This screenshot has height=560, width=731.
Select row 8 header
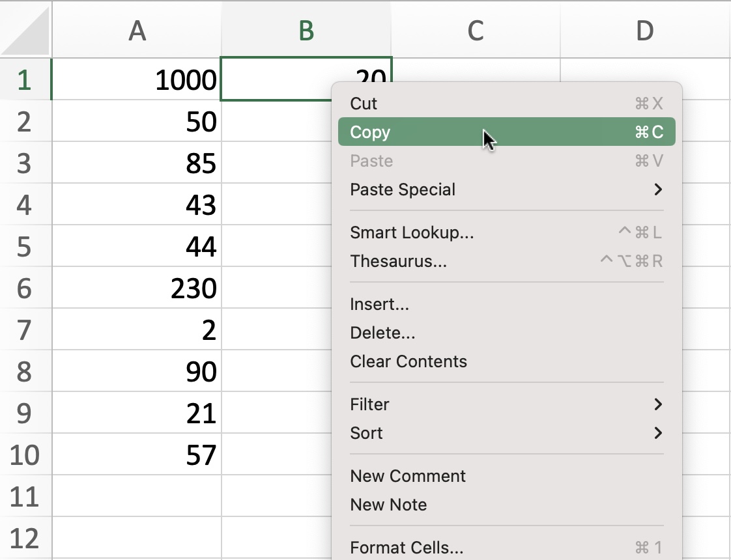25,371
